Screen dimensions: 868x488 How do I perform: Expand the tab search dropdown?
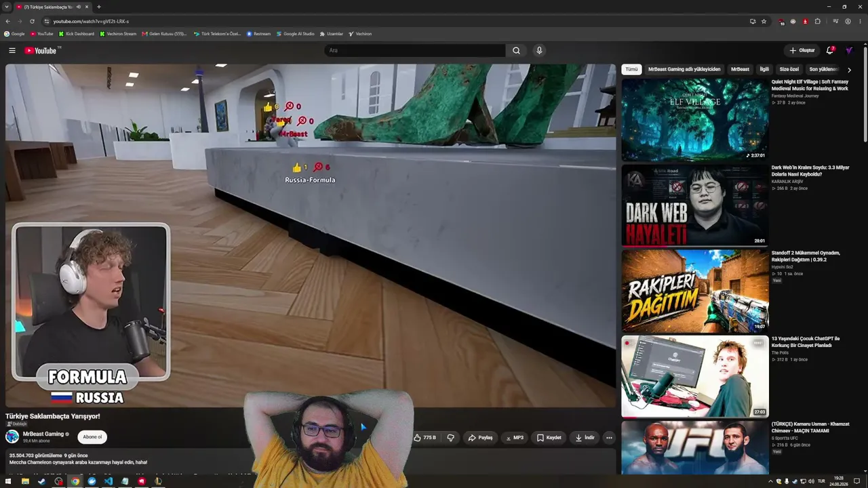click(x=7, y=7)
